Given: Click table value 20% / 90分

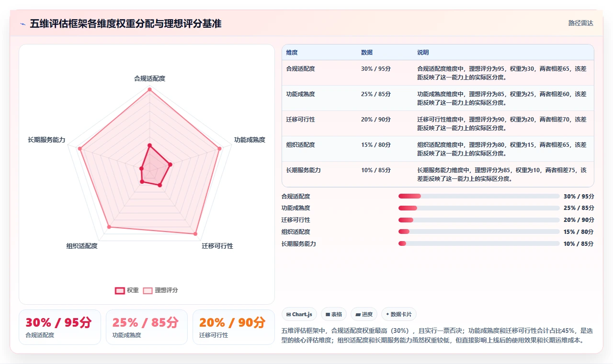Looking at the screenshot, I should tap(376, 120).
